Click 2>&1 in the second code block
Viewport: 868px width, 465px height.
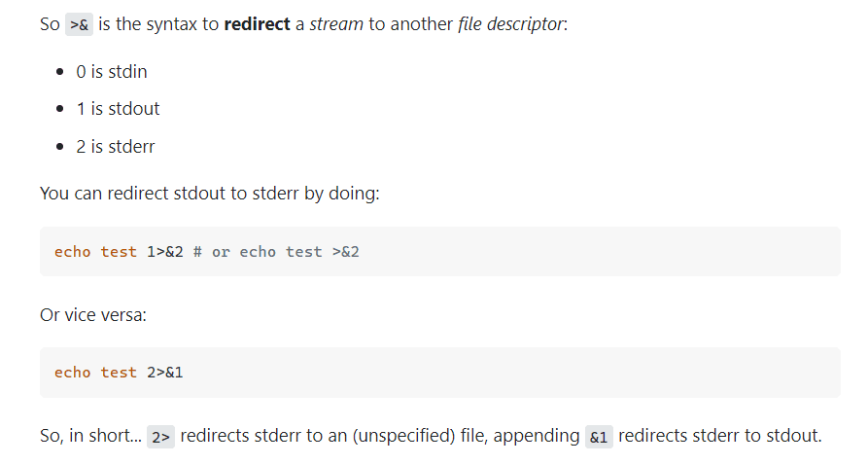(165, 373)
